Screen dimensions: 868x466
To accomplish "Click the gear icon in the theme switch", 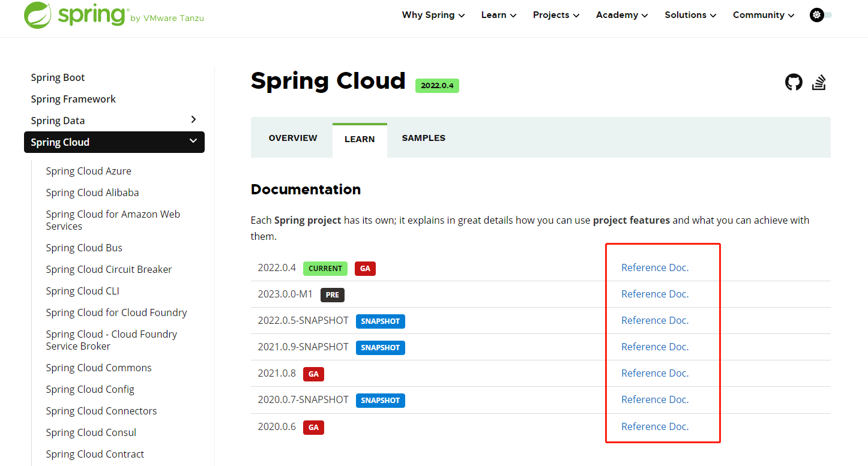I will point(815,15).
